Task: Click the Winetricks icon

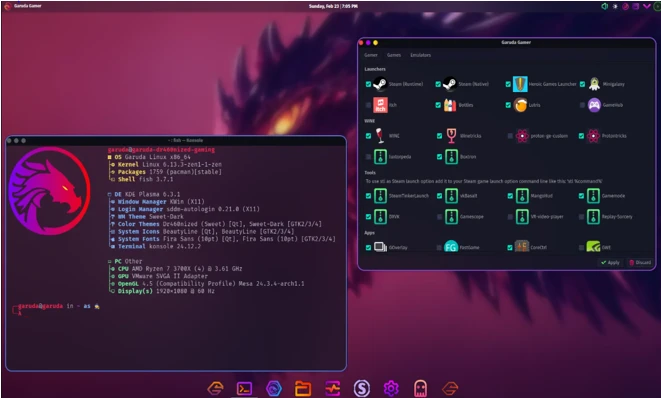Action: (x=451, y=136)
